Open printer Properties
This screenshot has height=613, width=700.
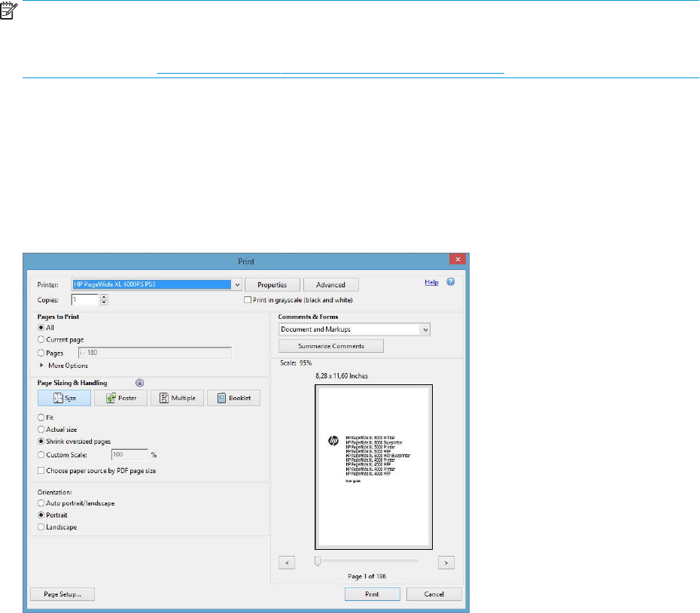(x=272, y=285)
